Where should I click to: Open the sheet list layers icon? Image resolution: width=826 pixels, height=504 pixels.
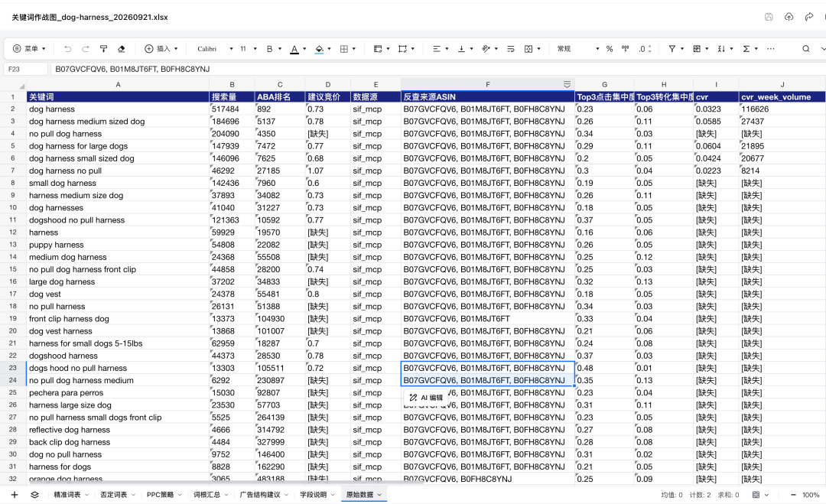34,495
